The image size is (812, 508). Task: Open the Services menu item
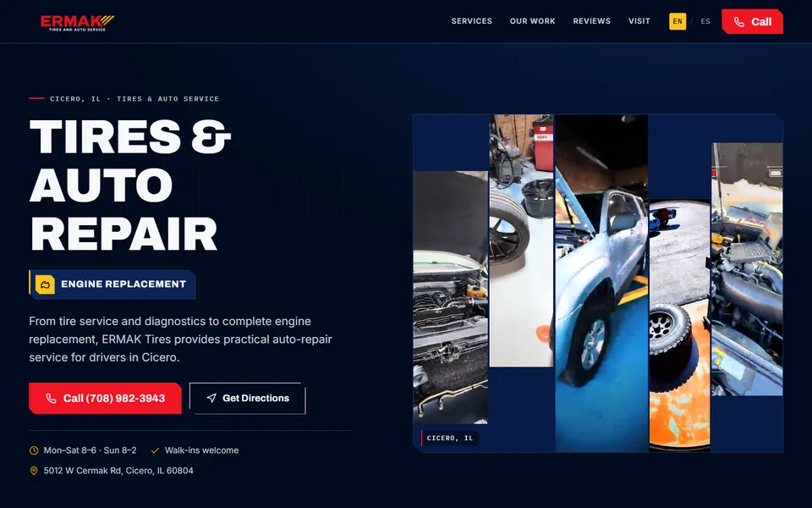pos(471,21)
